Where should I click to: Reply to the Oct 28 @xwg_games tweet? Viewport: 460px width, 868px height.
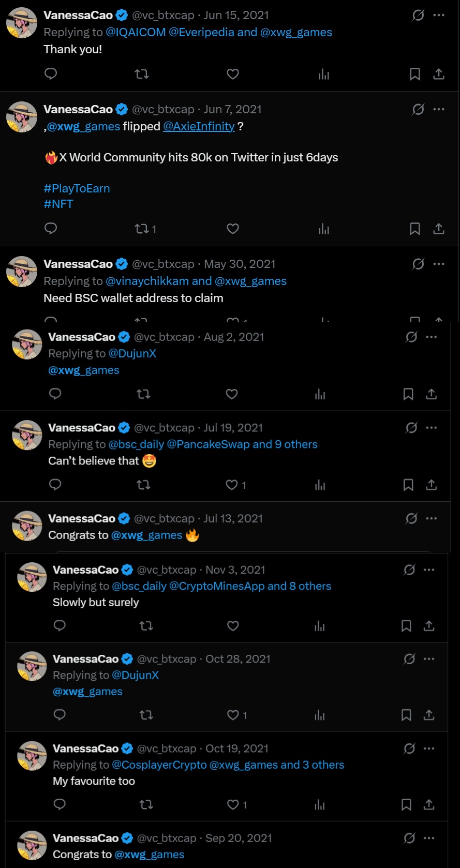click(60, 715)
